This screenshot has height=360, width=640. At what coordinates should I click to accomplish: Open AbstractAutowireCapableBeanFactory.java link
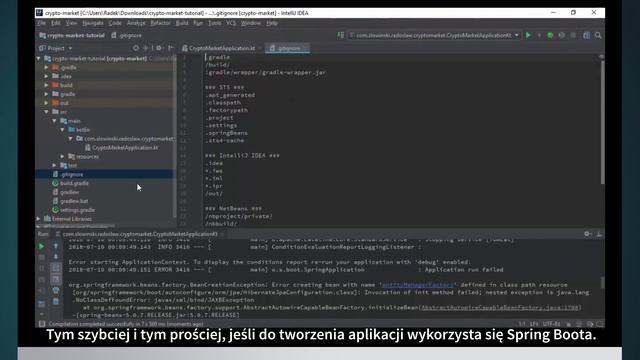click(501, 308)
